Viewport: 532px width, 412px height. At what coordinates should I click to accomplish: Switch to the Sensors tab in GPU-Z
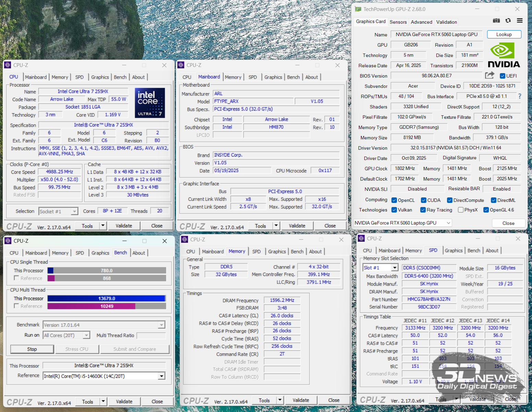pyautogui.click(x=398, y=22)
